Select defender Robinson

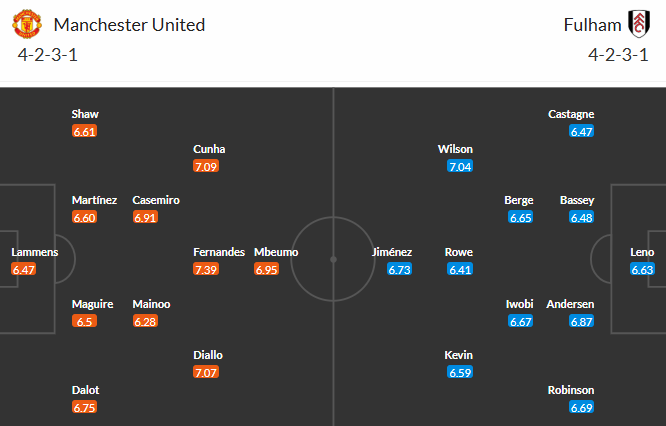point(571,390)
